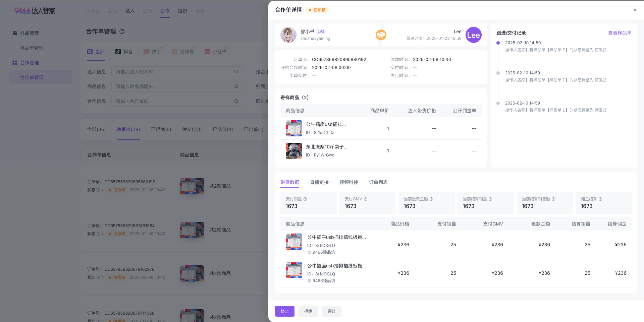The image size is (644, 322).
Task: Select 已交付(4) status tab
Action: pos(223,129)
